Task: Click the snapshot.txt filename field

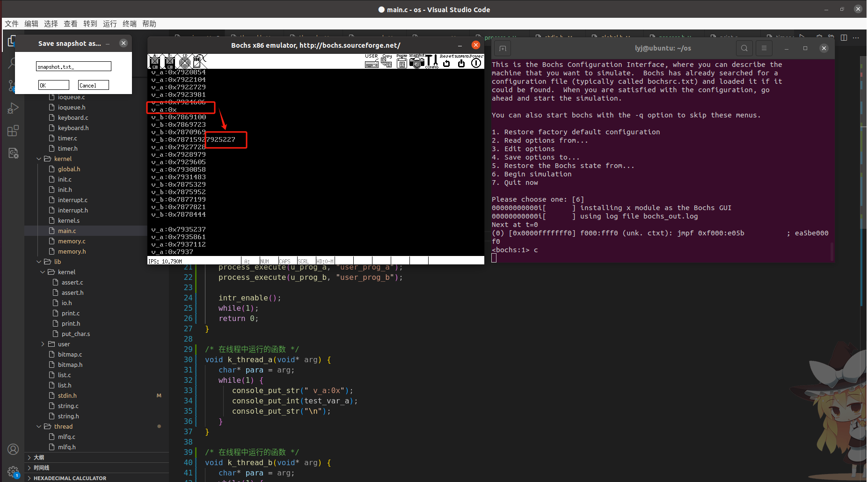Action: [73, 66]
